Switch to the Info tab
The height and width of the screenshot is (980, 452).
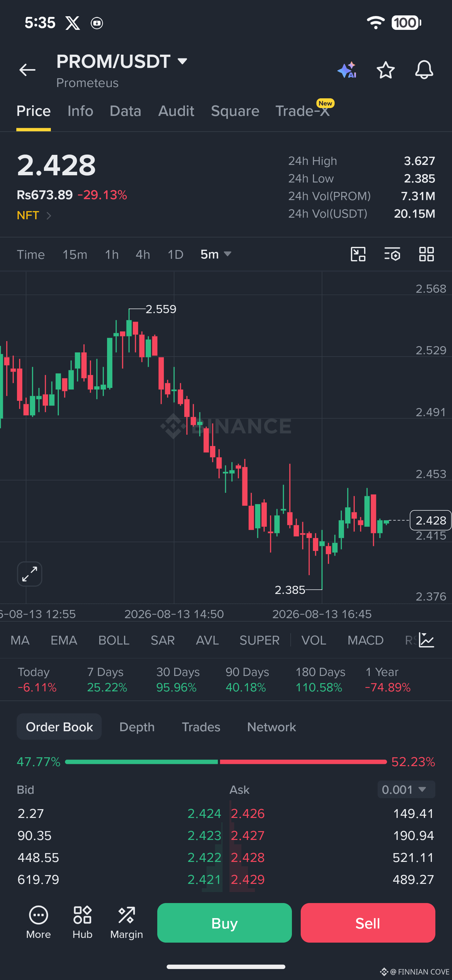[80, 111]
